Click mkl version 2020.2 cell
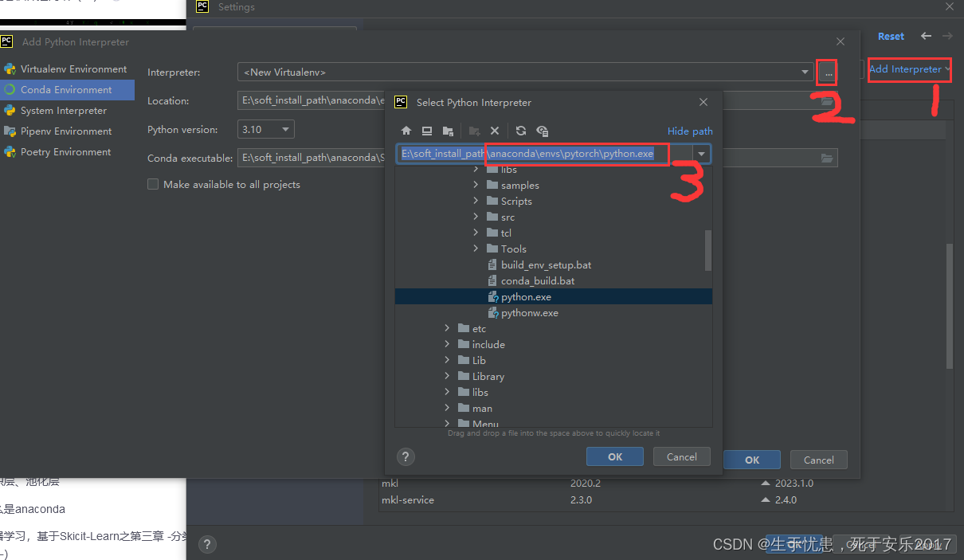 point(586,484)
